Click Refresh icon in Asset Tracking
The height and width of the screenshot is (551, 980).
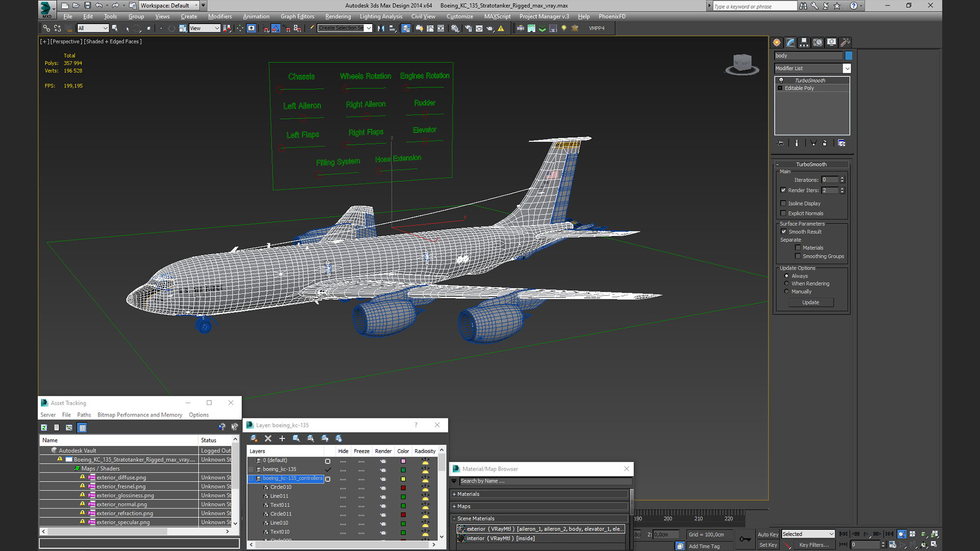tap(44, 428)
